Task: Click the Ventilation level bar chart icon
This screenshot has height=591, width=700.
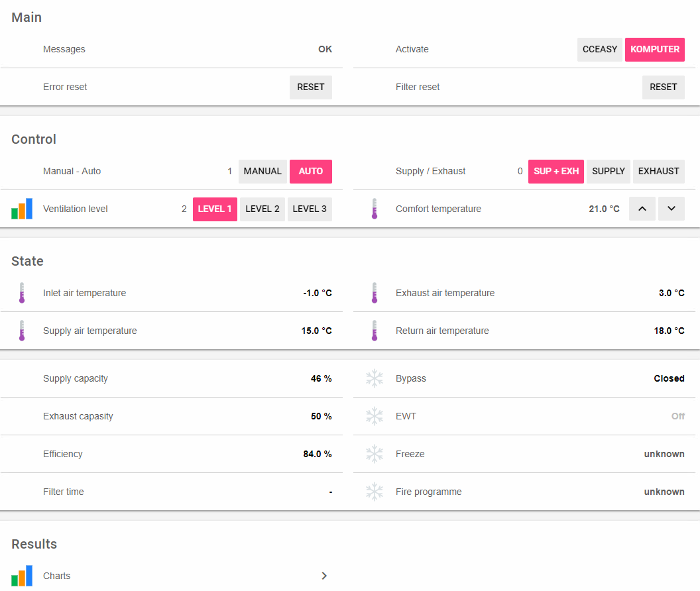Action: (22, 209)
